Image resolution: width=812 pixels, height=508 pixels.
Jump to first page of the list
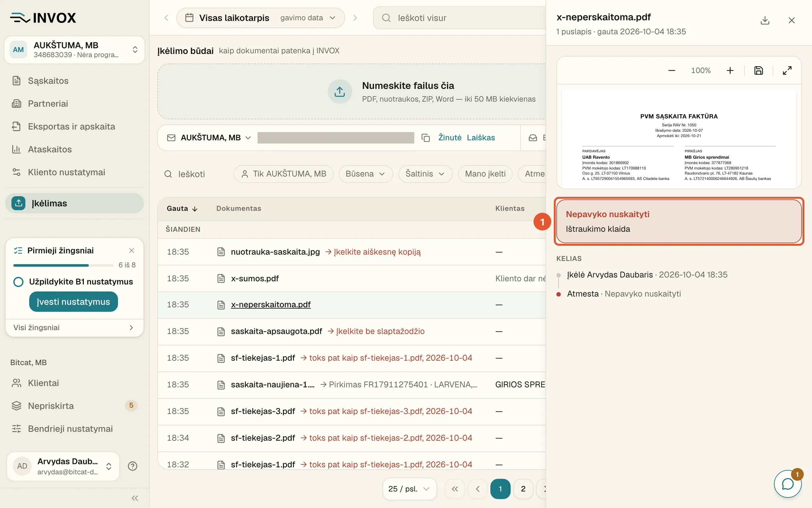(x=455, y=489)
